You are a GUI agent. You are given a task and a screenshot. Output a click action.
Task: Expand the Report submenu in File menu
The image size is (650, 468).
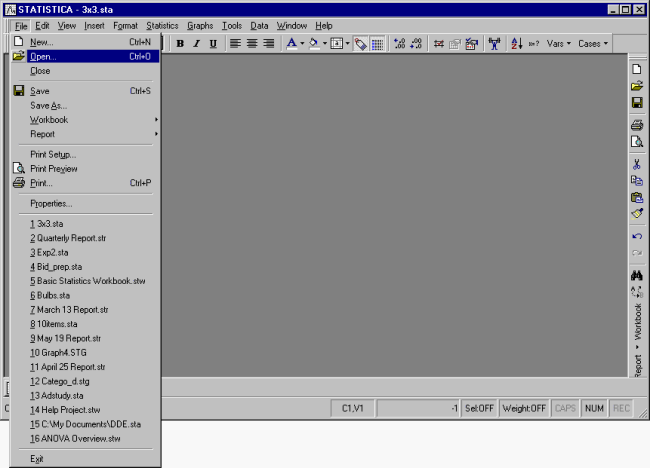tap(85, 134)
